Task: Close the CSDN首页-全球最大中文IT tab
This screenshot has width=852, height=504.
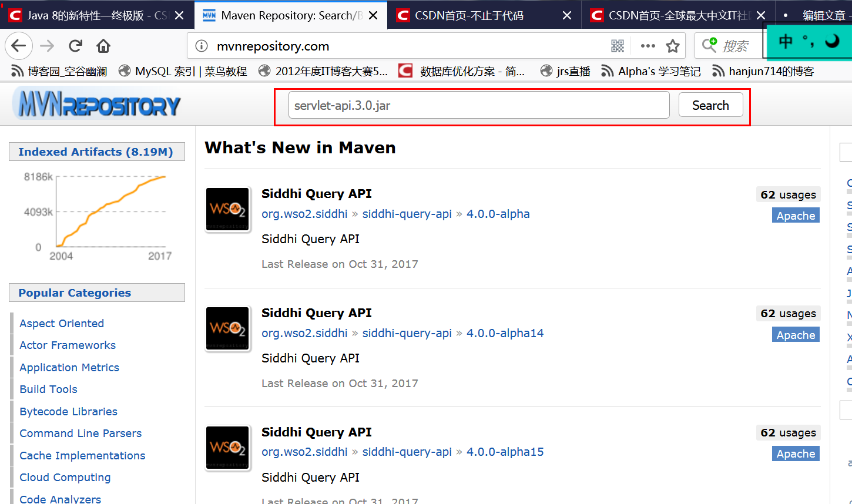Action: point(760,15)
